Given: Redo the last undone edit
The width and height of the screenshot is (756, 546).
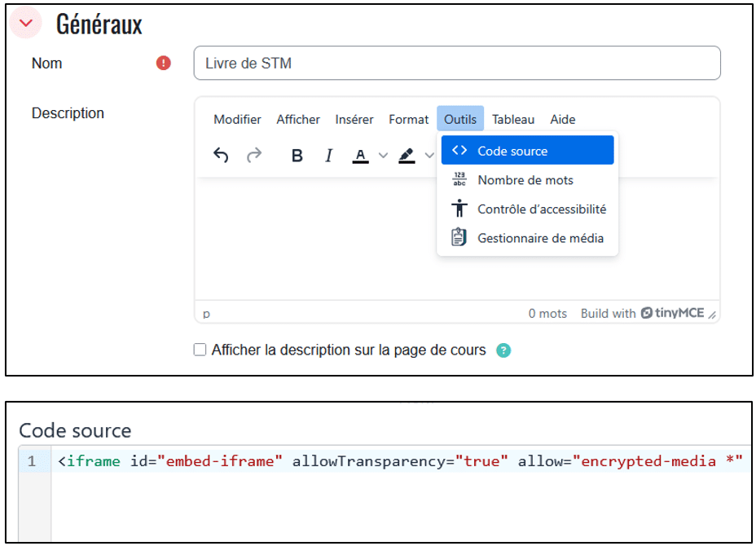Looking at the screenshot, I should click(254, 156).
